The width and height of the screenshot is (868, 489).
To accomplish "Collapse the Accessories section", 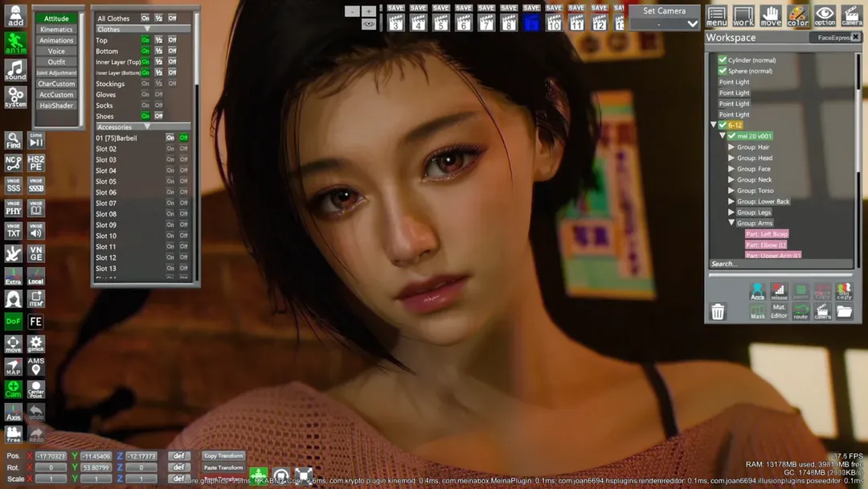I will pos(147,127).
